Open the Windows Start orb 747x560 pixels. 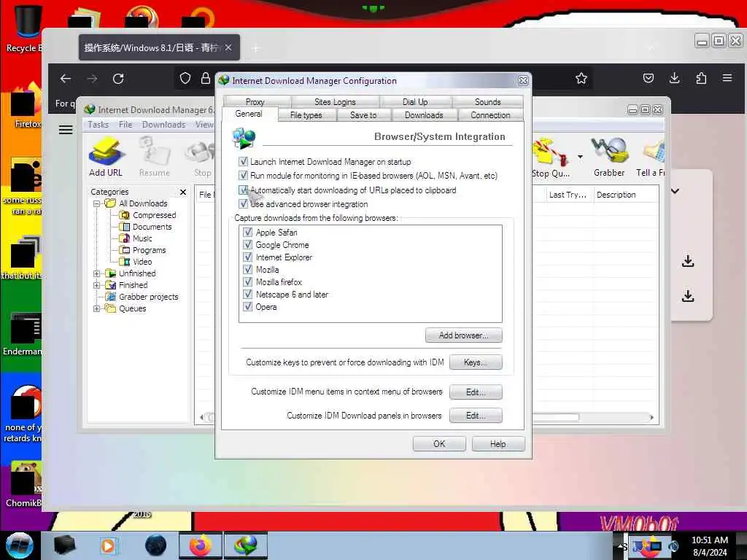coord(20,545)
